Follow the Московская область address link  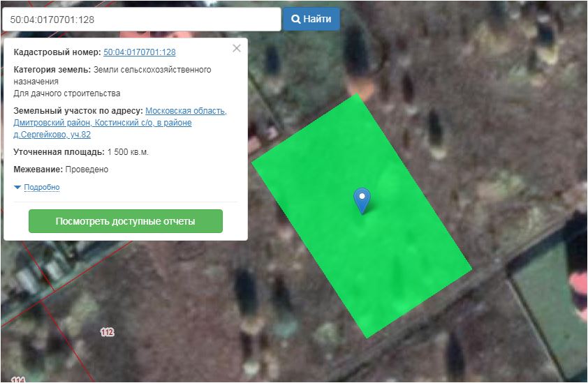186,111
